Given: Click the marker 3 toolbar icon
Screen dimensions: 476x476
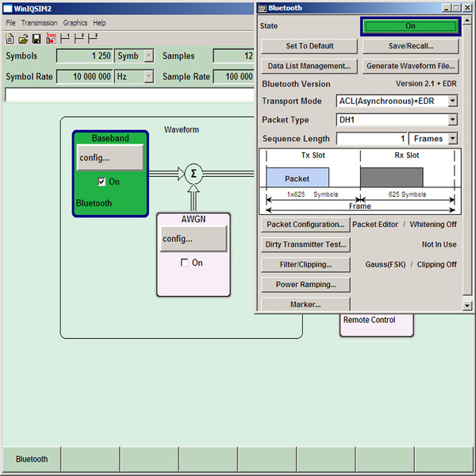Looking at the screenshot, I should (x=93, y=38).
